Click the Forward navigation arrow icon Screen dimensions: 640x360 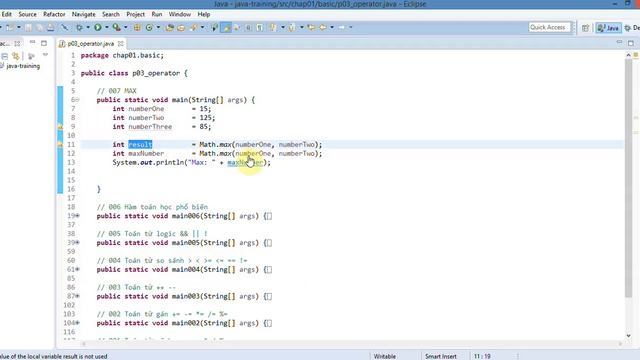click(x=342, y=27)
